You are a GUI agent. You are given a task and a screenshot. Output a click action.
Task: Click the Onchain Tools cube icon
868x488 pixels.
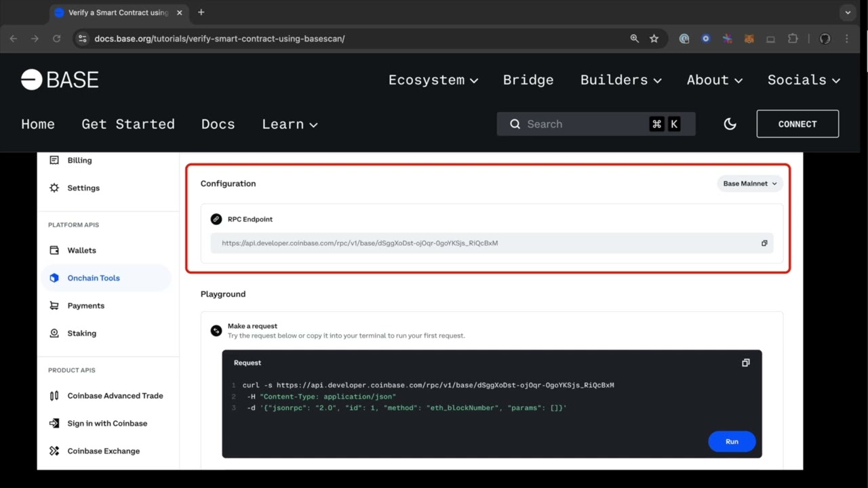point(54,278)
